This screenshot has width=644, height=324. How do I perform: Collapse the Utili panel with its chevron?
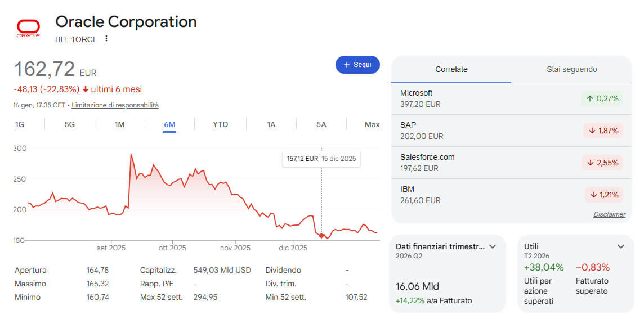pos(620,246)
